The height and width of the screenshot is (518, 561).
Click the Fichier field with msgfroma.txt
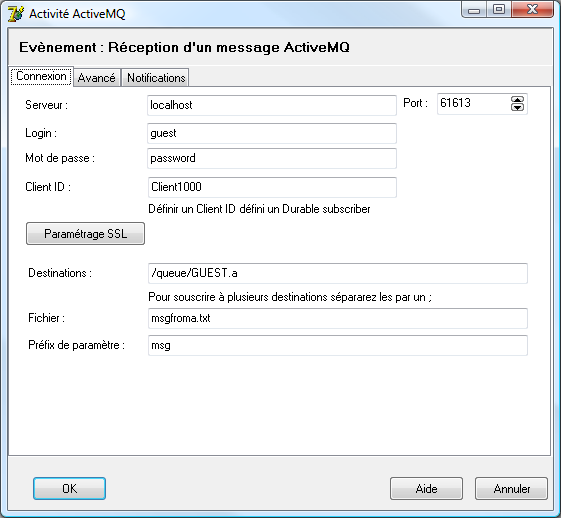[x=338, y=318]
